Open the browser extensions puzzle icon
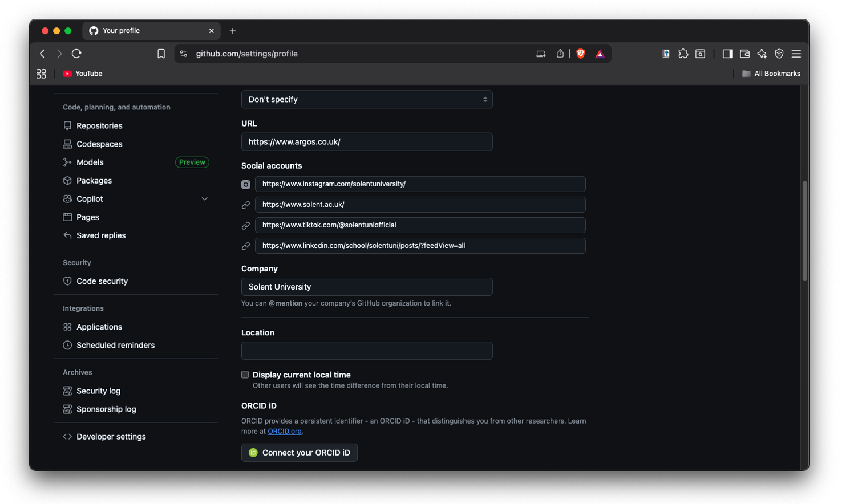This screenshot has width=862, height=504. click(683, 54)
